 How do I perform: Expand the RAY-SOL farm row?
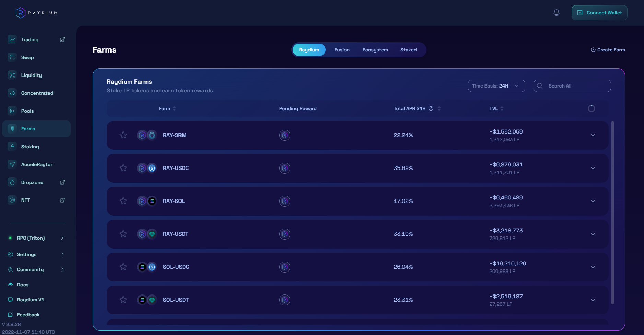coord(593,201)
